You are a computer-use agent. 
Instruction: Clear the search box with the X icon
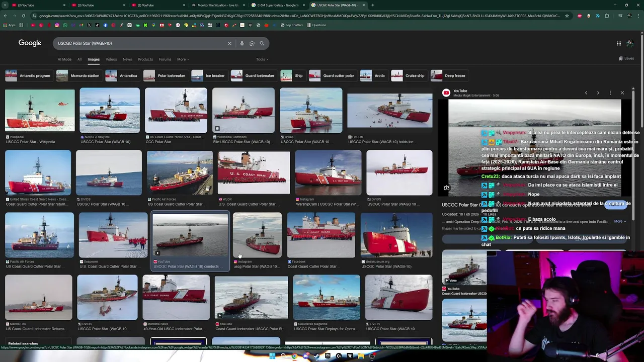point(229,43)
